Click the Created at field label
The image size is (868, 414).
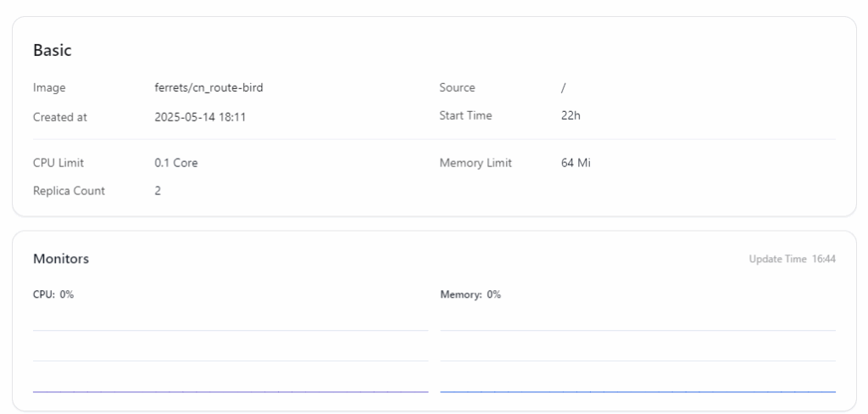pos(60,116)
